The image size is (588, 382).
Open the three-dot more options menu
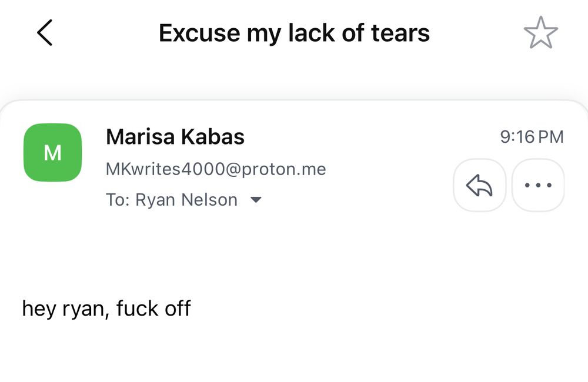click(x=538, y=185)
